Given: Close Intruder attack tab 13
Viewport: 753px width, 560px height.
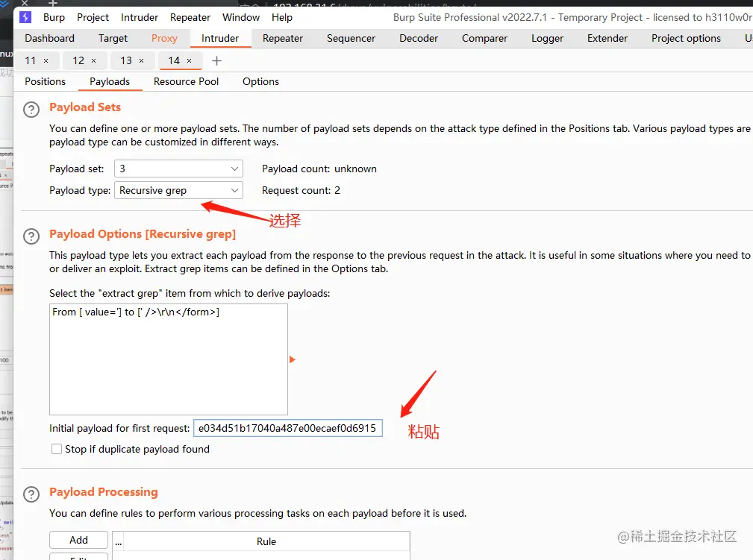Looking at the screenshot, I should tap(141, 61).
